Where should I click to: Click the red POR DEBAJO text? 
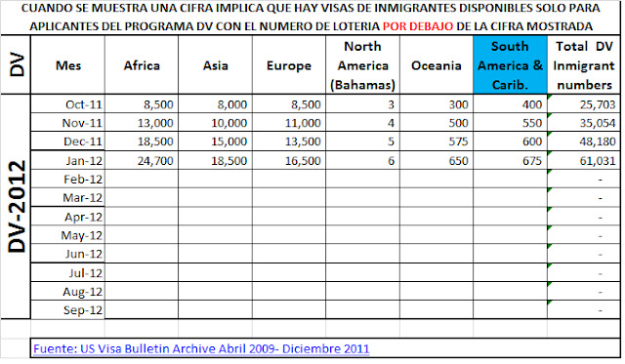(418, 26)
